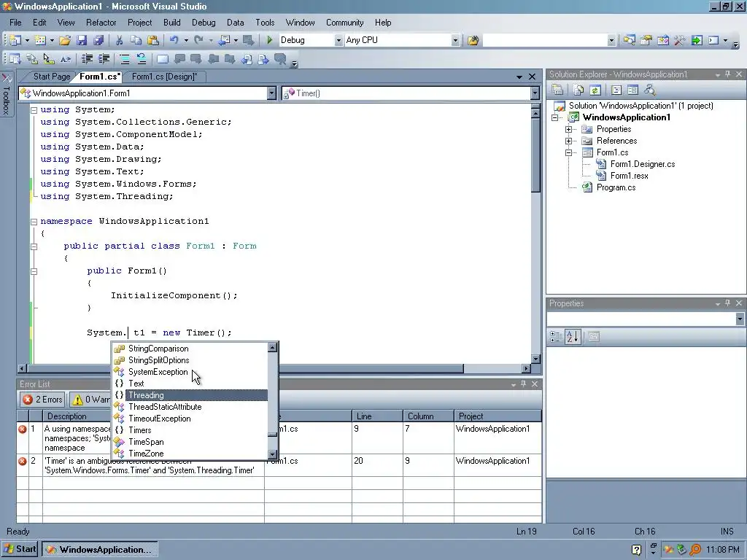Image resolution: width=747 pixels, height=560 pixels.
Task: Click View Designer icon in Solution Explorer
Action: coord(632,90)
